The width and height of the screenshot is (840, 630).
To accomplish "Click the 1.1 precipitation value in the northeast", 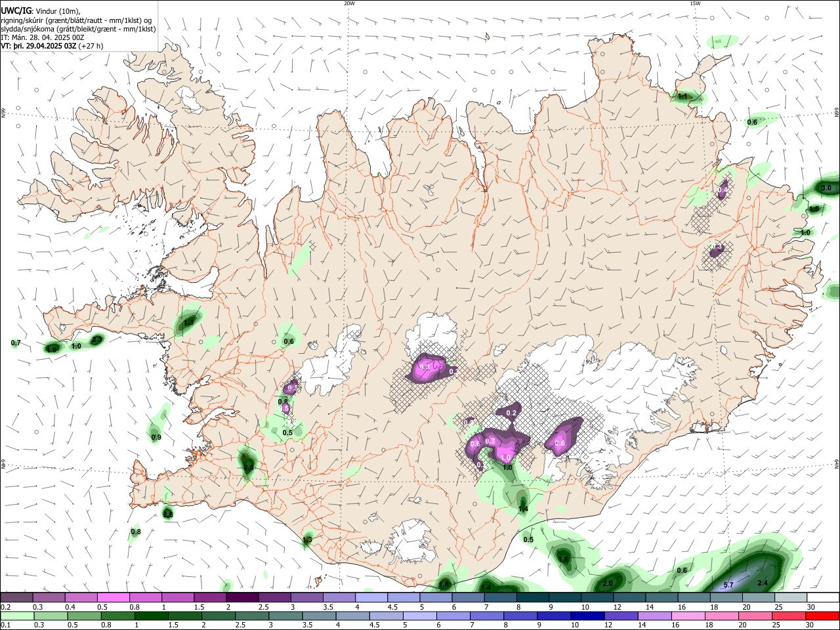I will pyautogui.click(x=682, y=96).
